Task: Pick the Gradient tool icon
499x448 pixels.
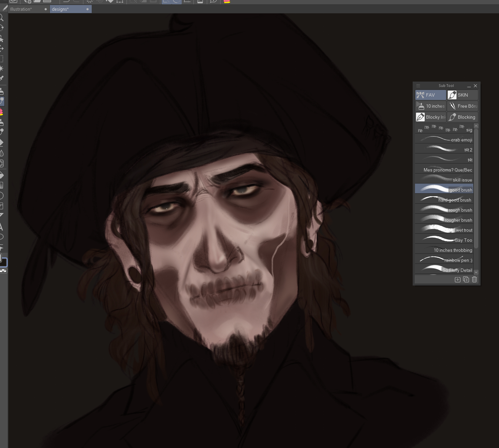Action: 2,185
